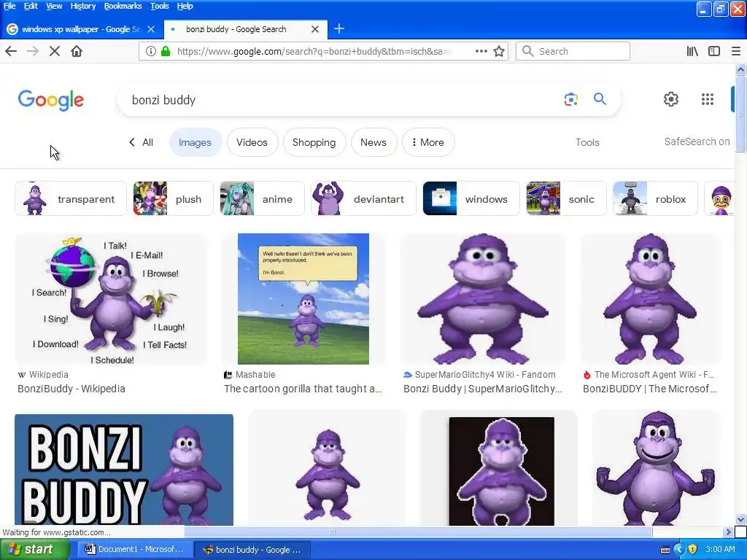Click the Firefox toolbar Search field
Screen dimensions: 747x560
pos(573,51)
